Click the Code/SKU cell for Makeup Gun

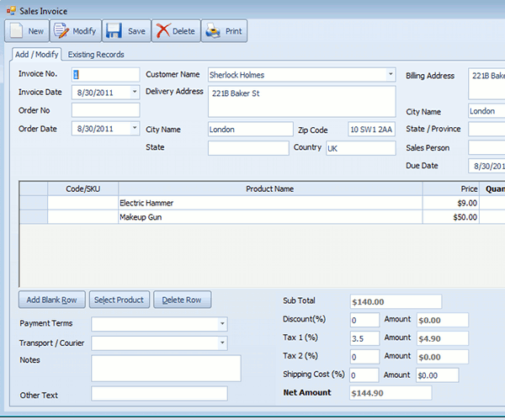[x=82, y=217]
